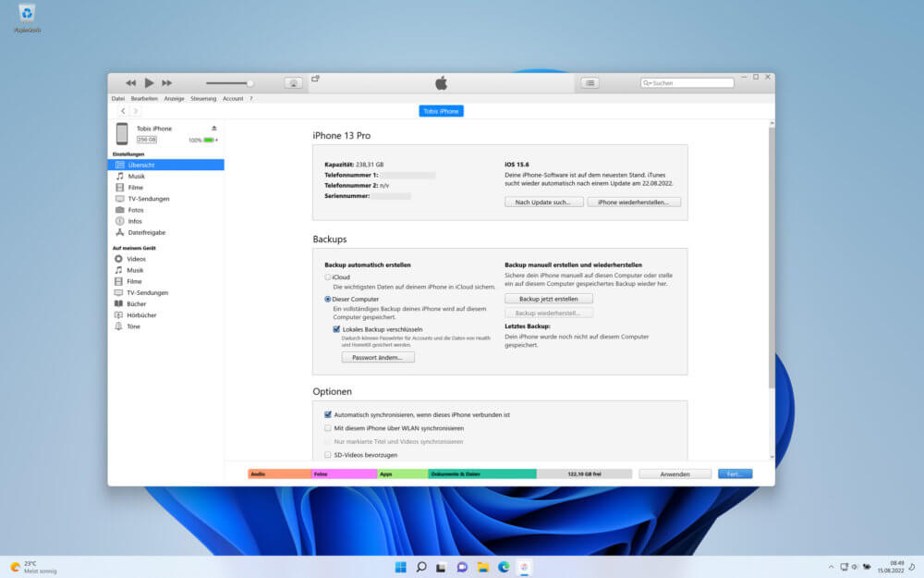
Task: Start playback with the play button
Action: tap(149, 83)
